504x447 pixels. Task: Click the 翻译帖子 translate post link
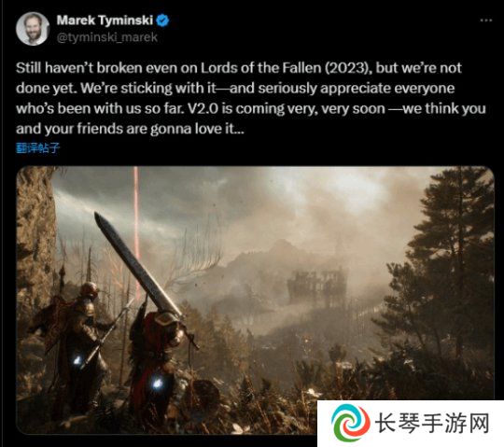[x=38, y=148]
